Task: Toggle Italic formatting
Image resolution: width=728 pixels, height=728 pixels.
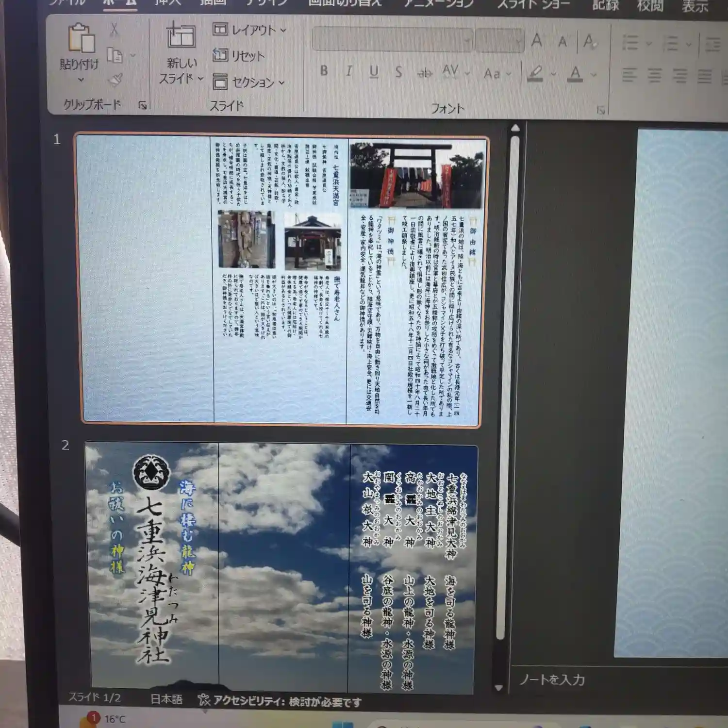Action: pyautogui.click(x=349, y=71)
